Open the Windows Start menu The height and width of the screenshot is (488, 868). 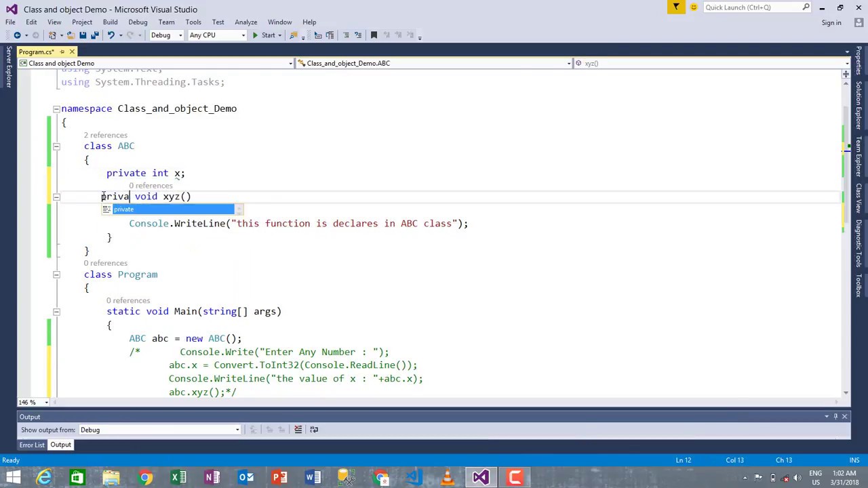13,477
